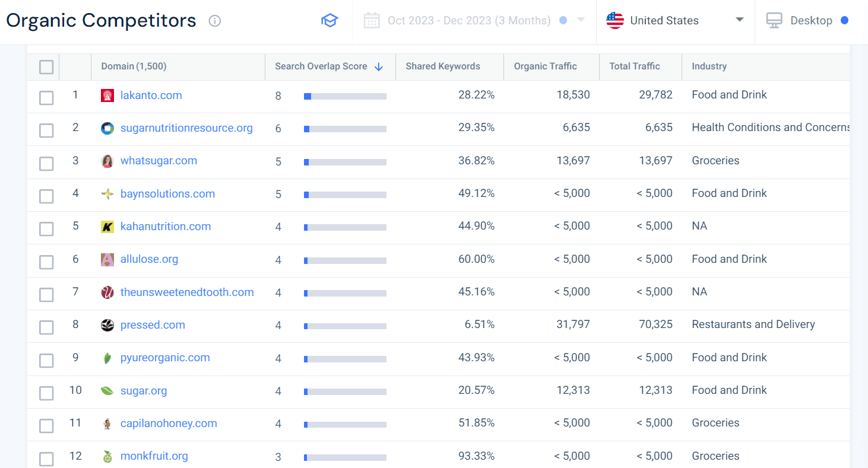
Task: Click the baynsolutions.com favicon
Action: click(x=107, y=194)
